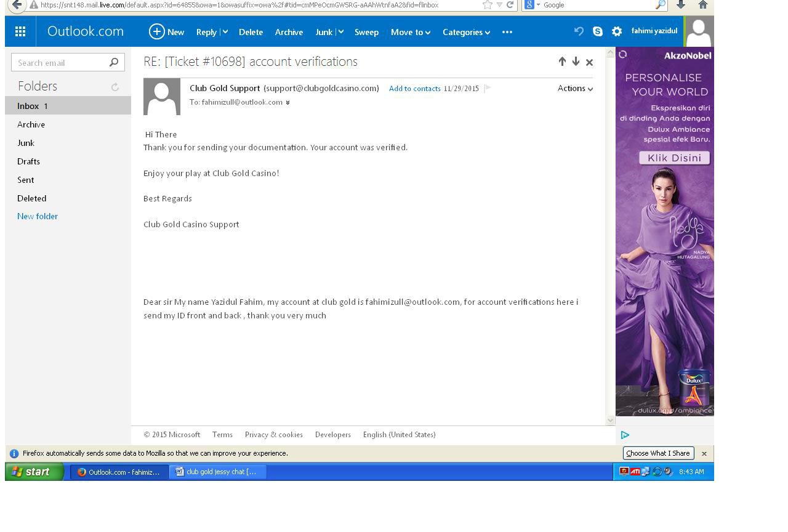Screen dimensions: 788x532
Task: Mark message as Junk
Action: (x=324, y=32)
